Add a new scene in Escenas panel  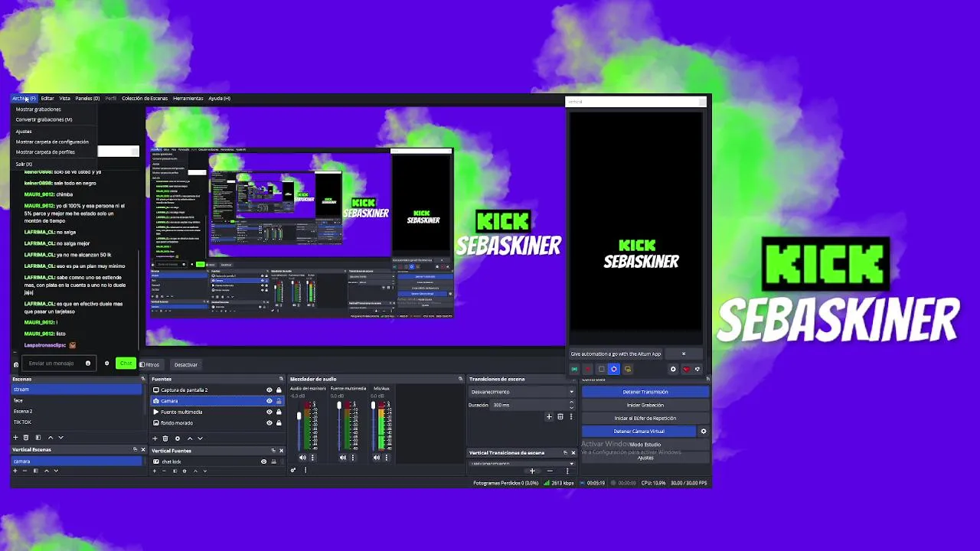[x=15, y=438]
